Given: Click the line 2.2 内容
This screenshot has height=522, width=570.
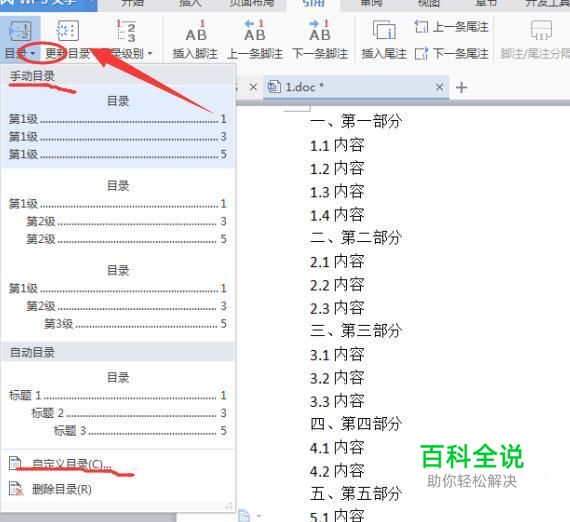Looking at the screenshot, I should pos(337,285).
